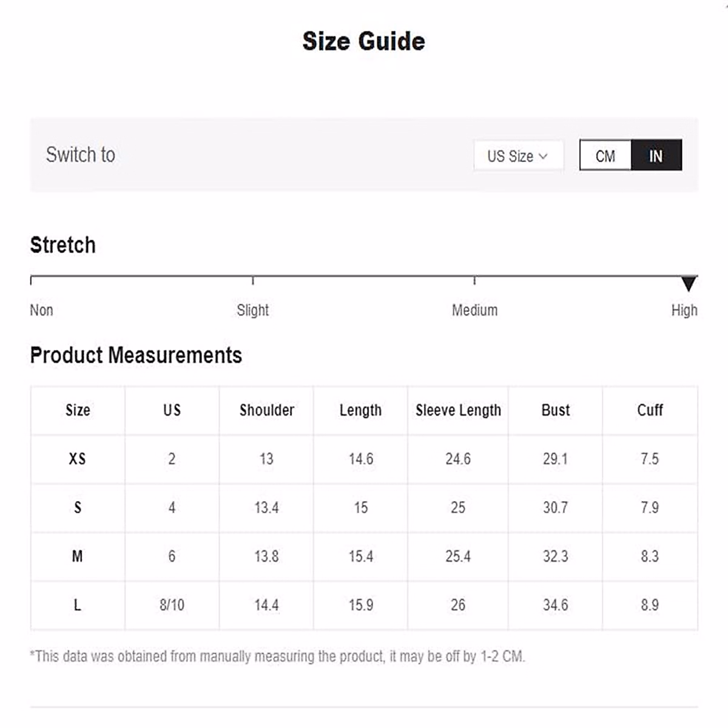Click the Size column header

[x=78, y=410]
